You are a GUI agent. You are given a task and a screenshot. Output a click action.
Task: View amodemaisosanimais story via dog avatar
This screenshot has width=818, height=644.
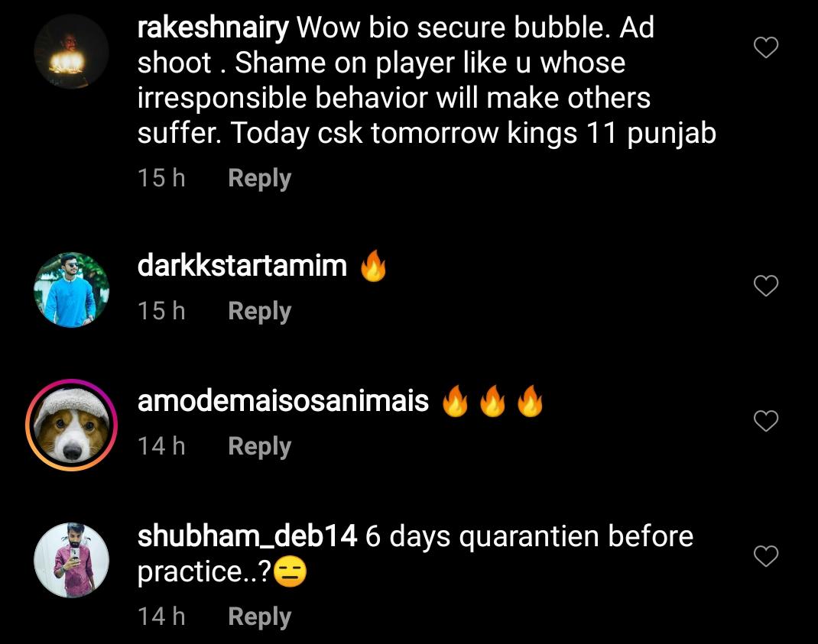click(71, 425)
